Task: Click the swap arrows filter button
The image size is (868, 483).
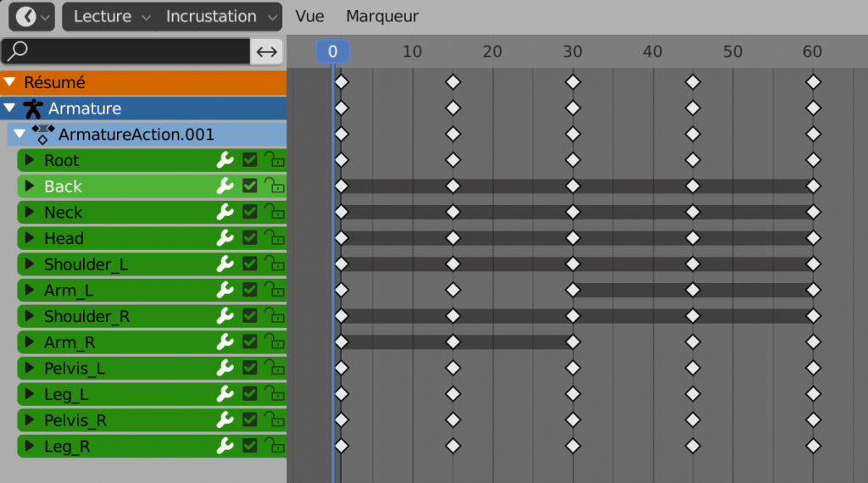Action: tap(267, 52)
